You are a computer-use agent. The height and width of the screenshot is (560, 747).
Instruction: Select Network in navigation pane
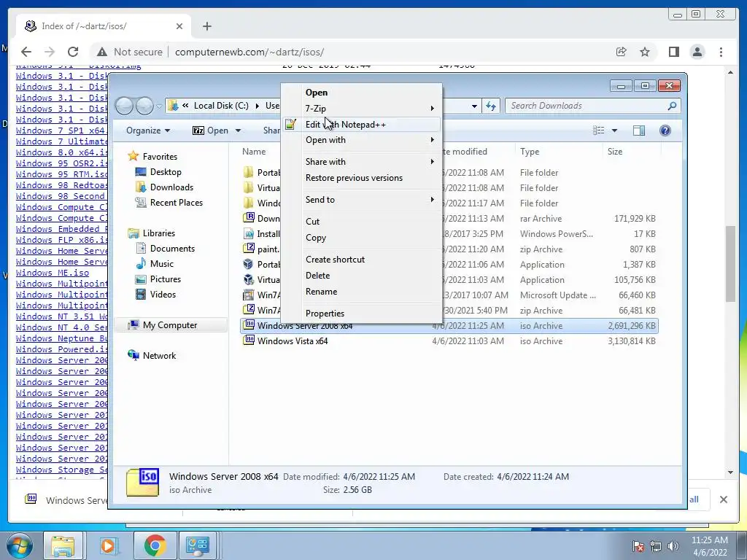click(x=159, y=356)
